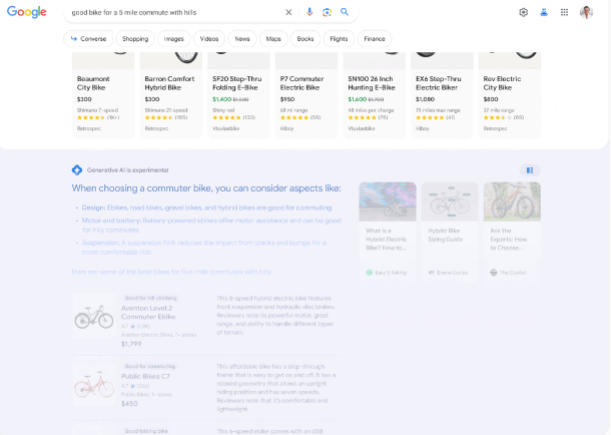Switch to the Maps tab
Viewport: 611px width, 435px height.
(274, 39)
